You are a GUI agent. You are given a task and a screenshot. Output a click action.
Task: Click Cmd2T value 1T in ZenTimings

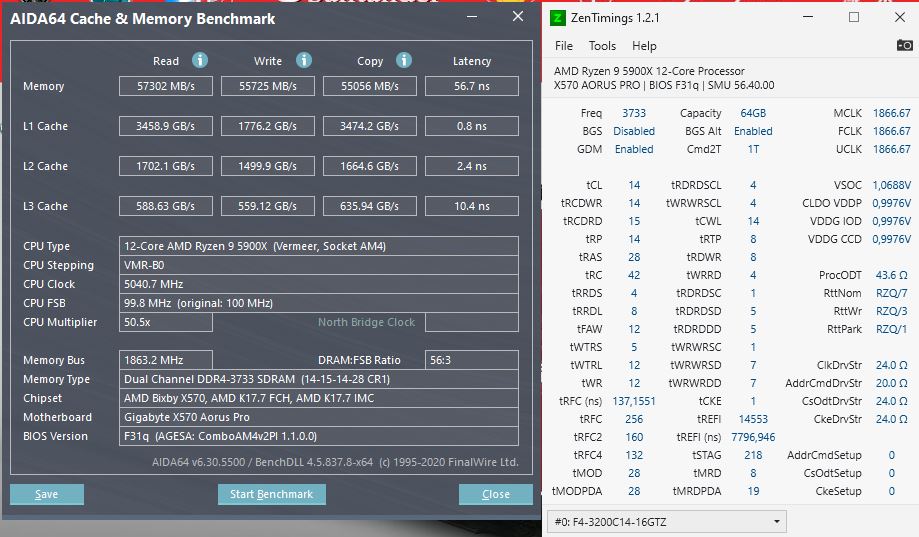pyautogui.click(x=753, y=149)
